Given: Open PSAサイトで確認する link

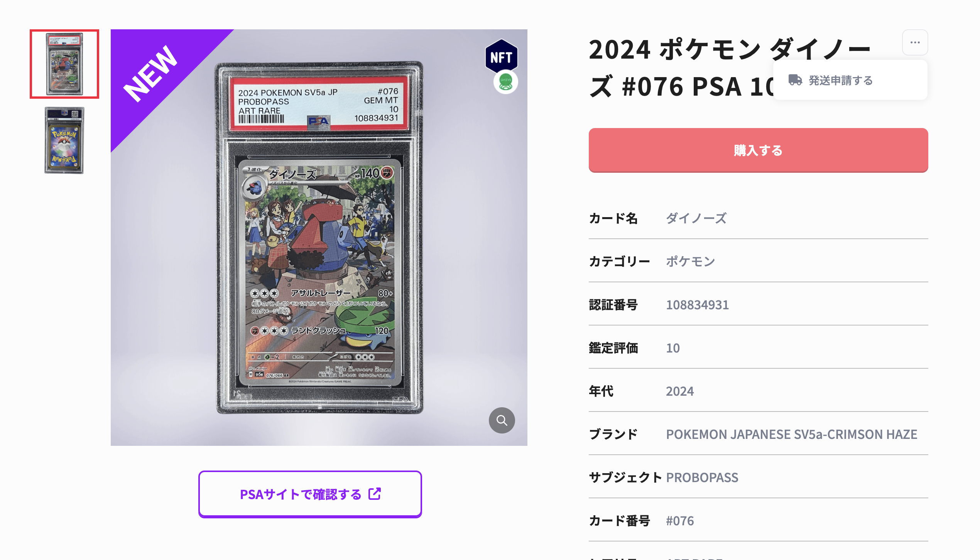Looking at the screenshot, I should tap(310, 494).
